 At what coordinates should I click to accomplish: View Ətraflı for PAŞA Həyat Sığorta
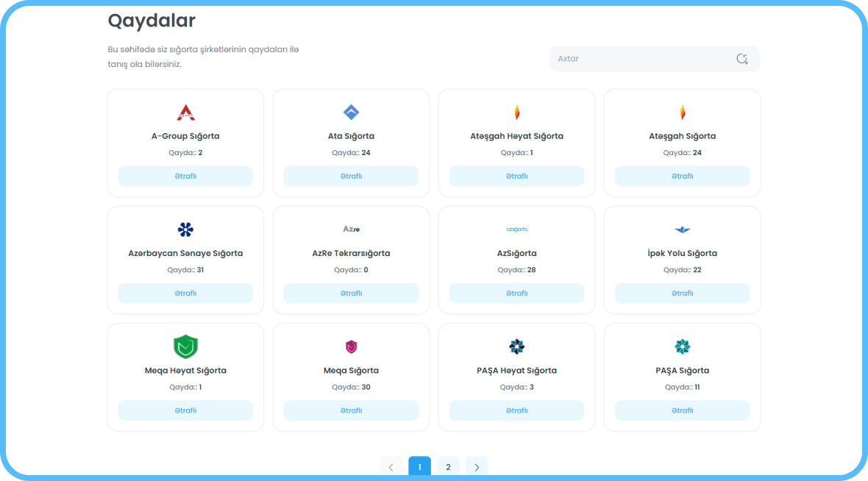tap(516, 410)
